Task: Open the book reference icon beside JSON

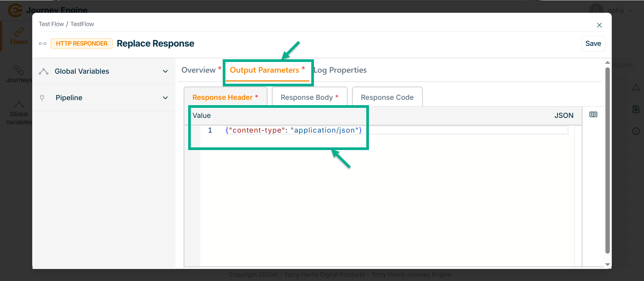Action: click(593, 115)
